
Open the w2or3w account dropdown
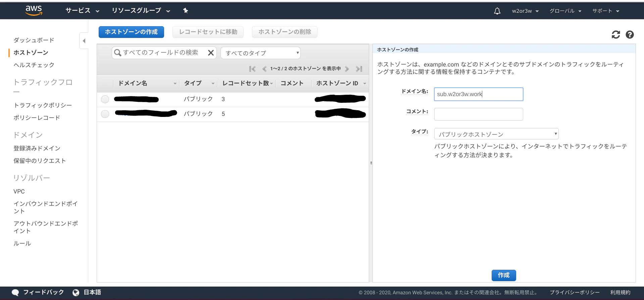click(525, 11)
